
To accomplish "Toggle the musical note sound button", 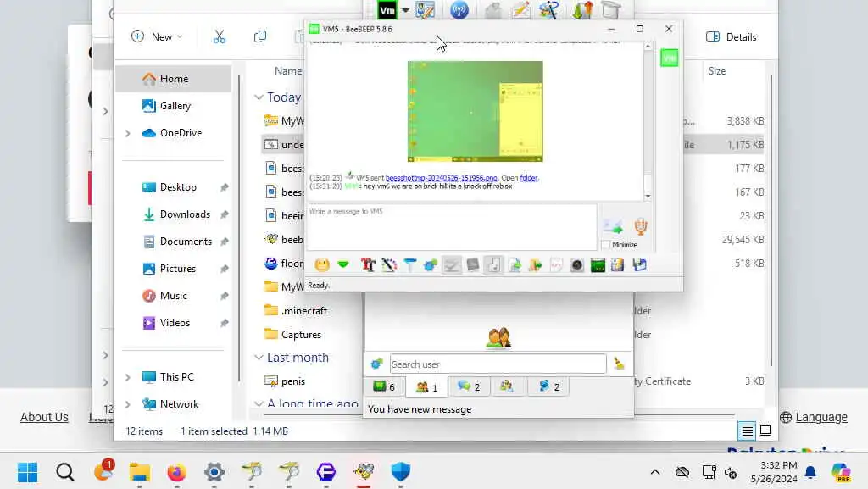I will [x=494, y=265].
